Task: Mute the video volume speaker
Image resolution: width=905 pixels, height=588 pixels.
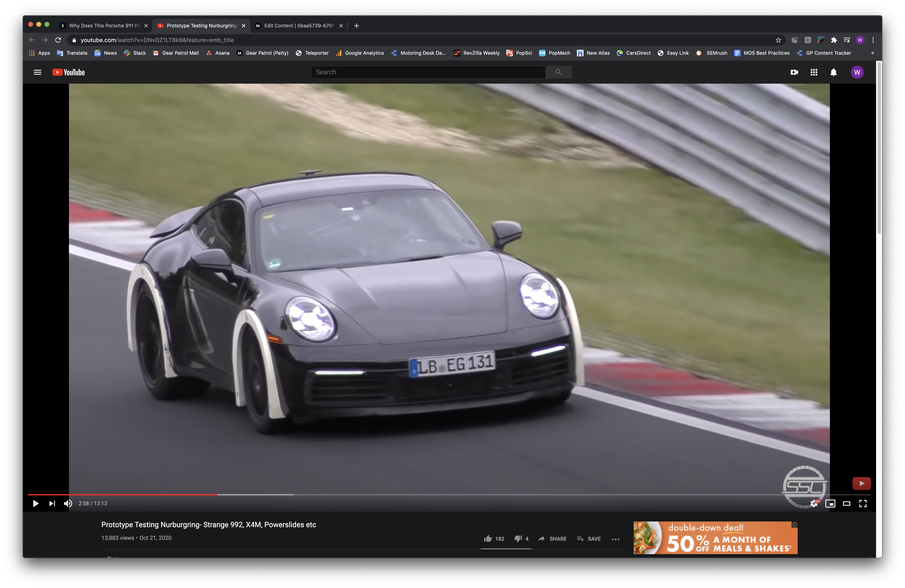Action: [68, 504]
